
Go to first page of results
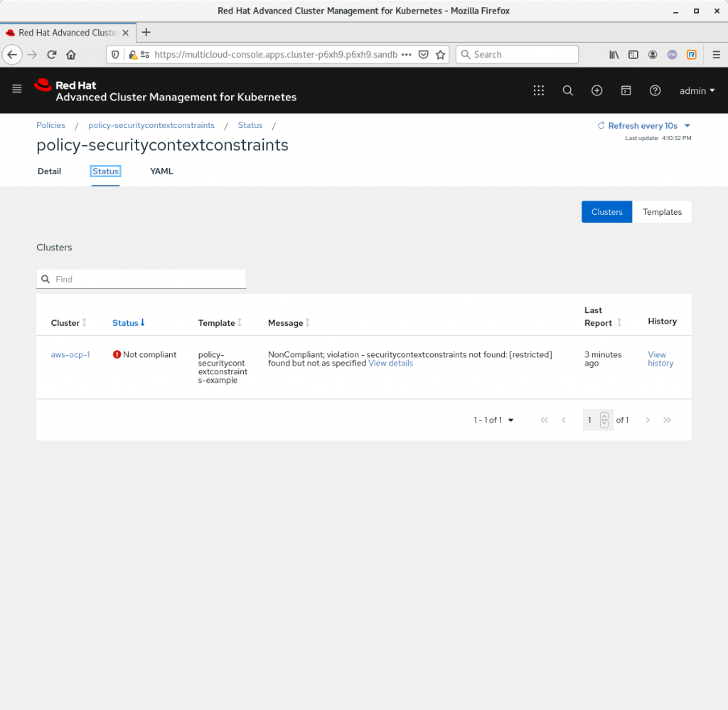tap(544, 420)
